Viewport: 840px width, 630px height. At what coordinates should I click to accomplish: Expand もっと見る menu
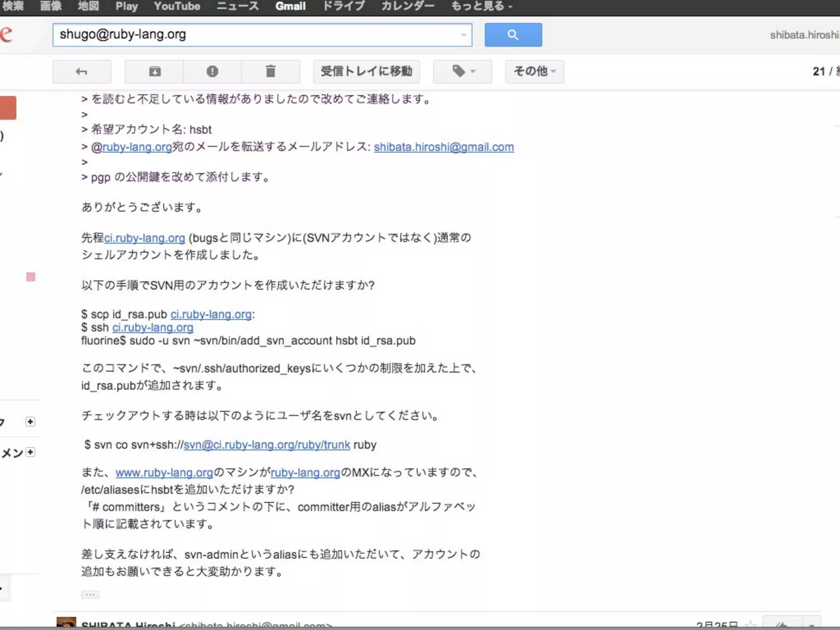[x=482, y=7]
